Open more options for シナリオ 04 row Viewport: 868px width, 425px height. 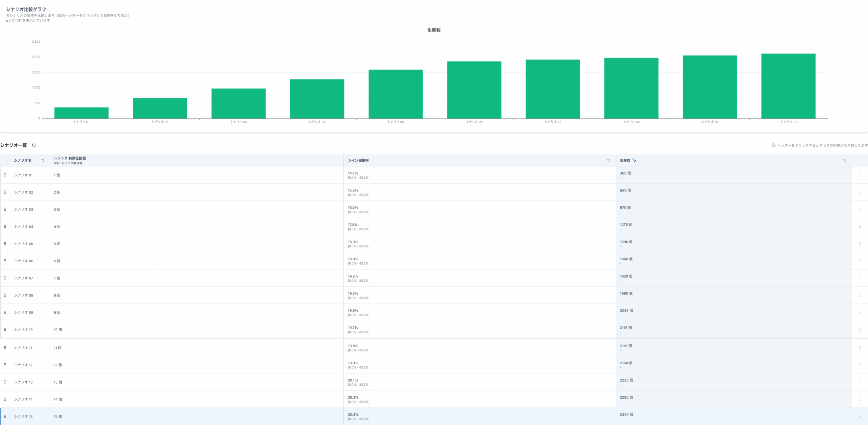tap(860, 227)
